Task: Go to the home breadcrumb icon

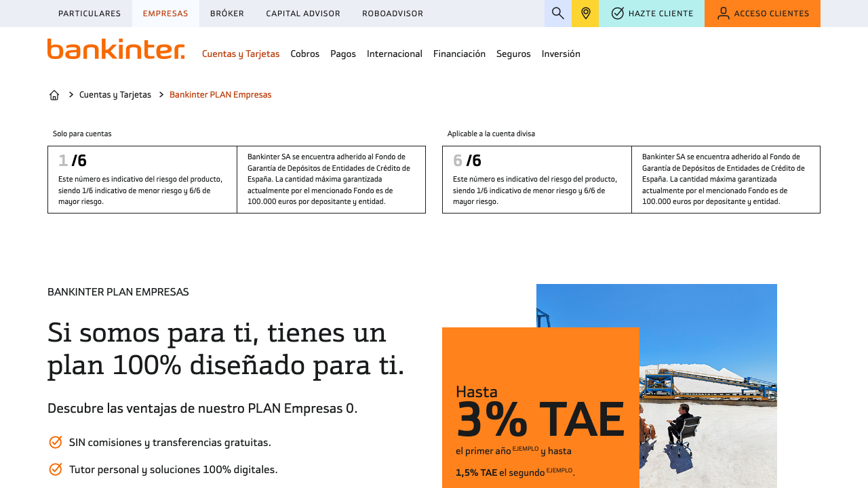Action: click(54, 95)
